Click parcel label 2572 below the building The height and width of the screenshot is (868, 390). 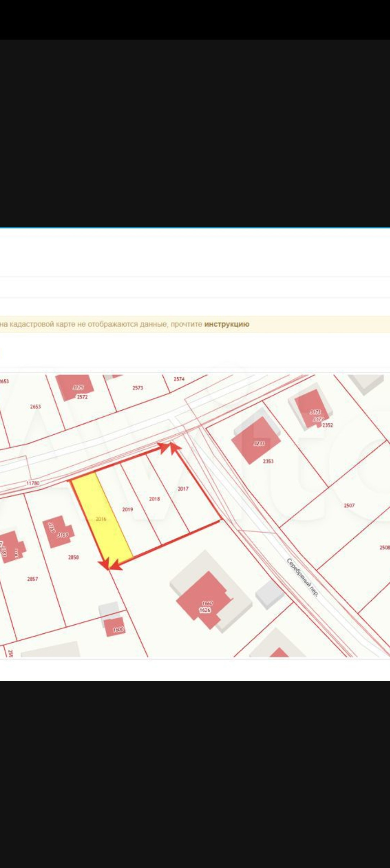(x=82, y=397)
